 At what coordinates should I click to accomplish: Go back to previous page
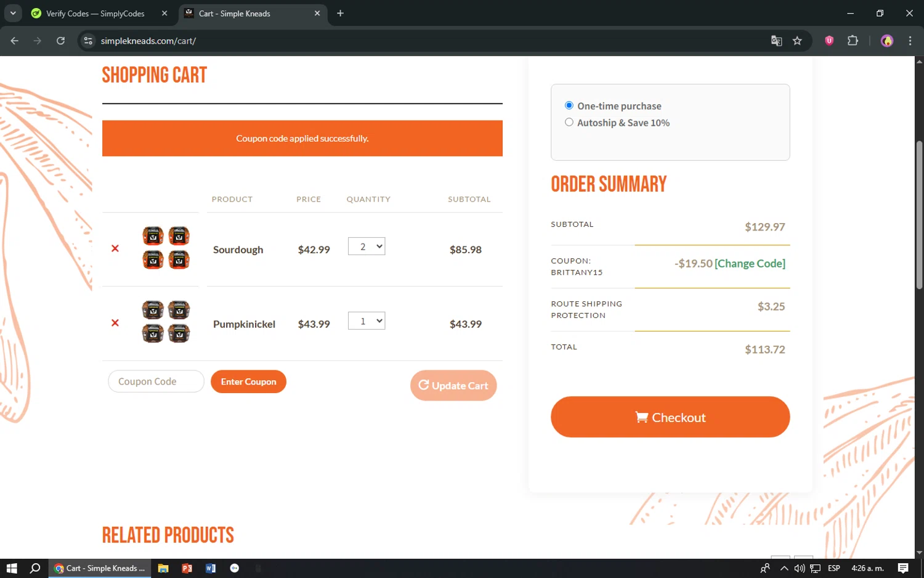(x=15, y=41)
